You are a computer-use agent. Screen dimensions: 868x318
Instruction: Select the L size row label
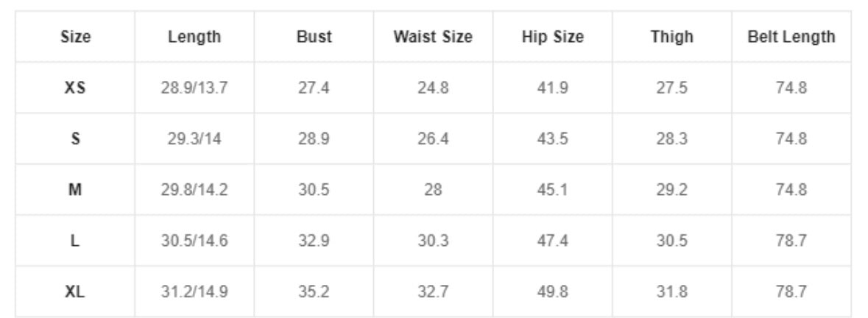pyautogui.click(x=75, y=241)
